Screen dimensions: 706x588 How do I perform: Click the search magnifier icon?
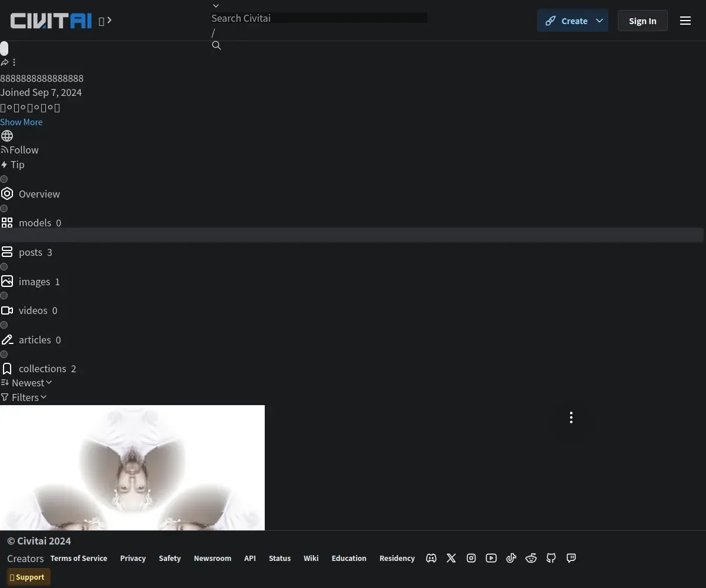coord(217,46)
